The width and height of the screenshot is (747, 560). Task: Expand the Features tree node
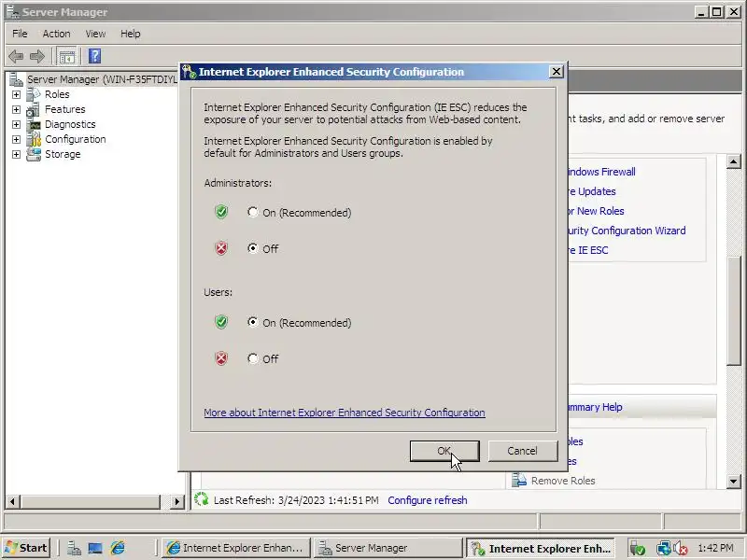point(16,110)
